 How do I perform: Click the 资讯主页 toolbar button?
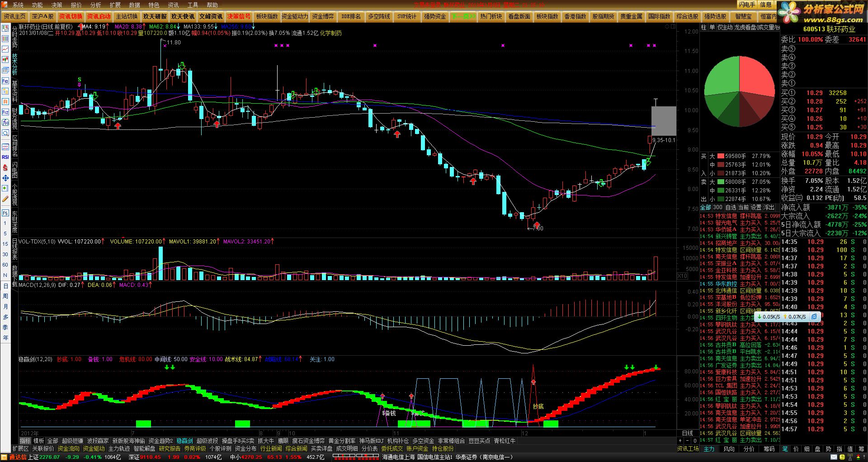pos(15,16)
